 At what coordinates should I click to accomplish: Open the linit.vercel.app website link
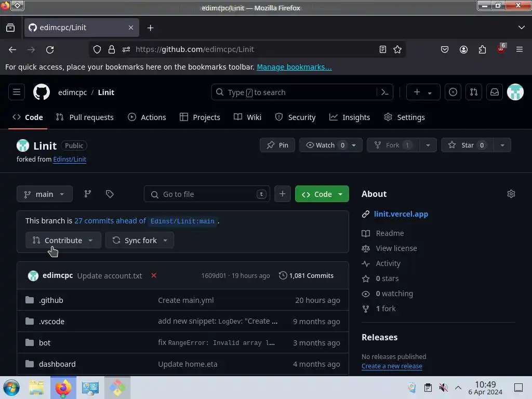(401, 214)
